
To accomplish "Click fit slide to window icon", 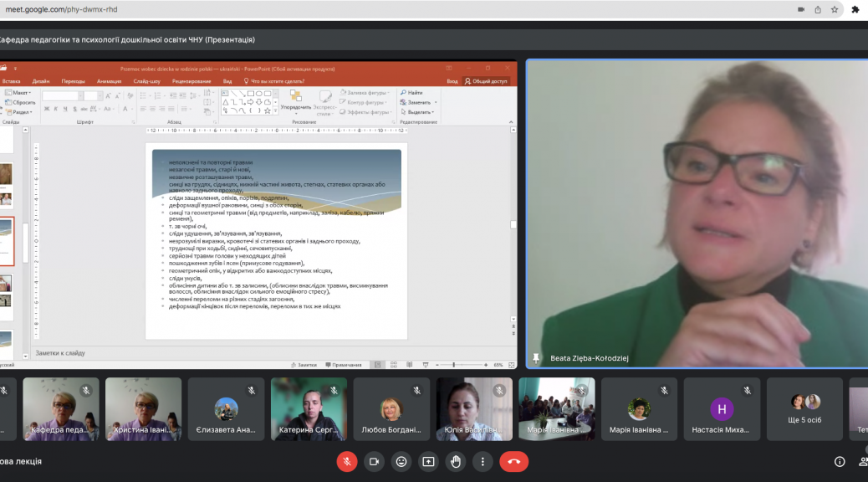I will pyautogui.click(x=512, y=365).
